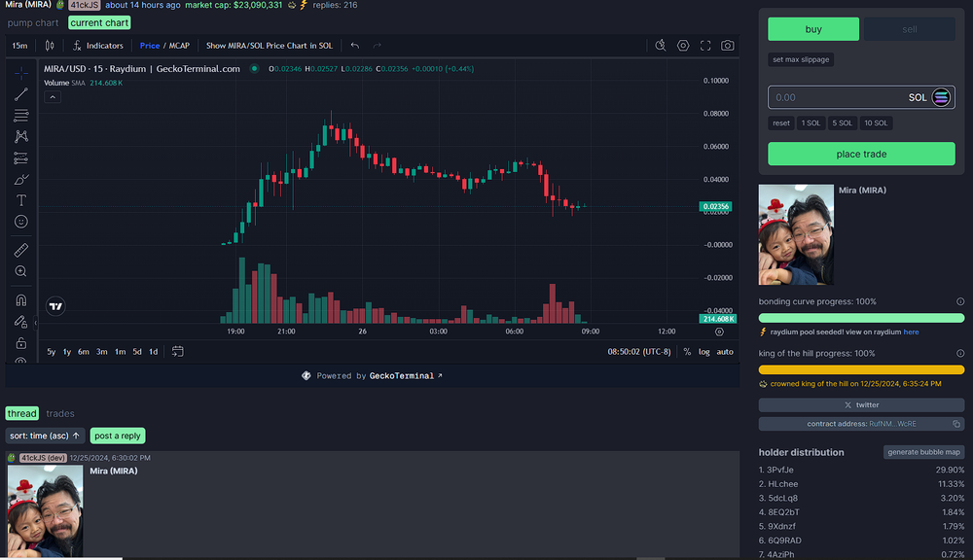Toggle log scale
The height and width of the screenshot is (560, 973).
point(703,352)
